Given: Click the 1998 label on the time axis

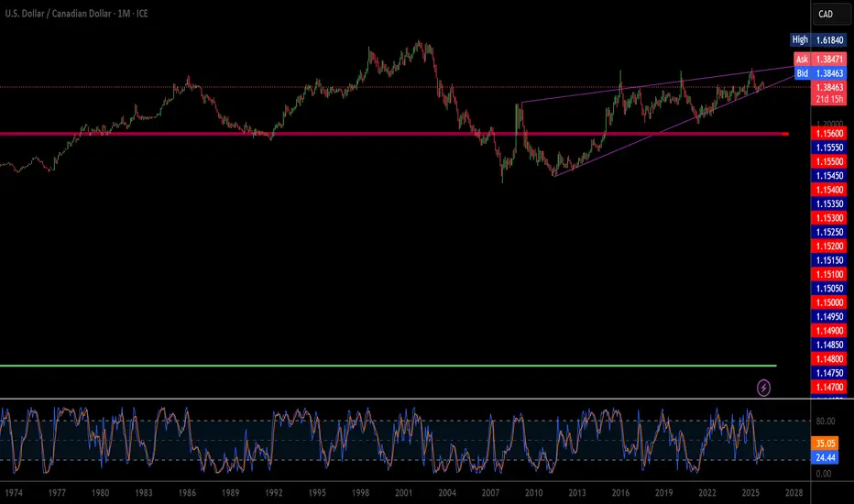Looking at the screenshot, I should (360, 493).
